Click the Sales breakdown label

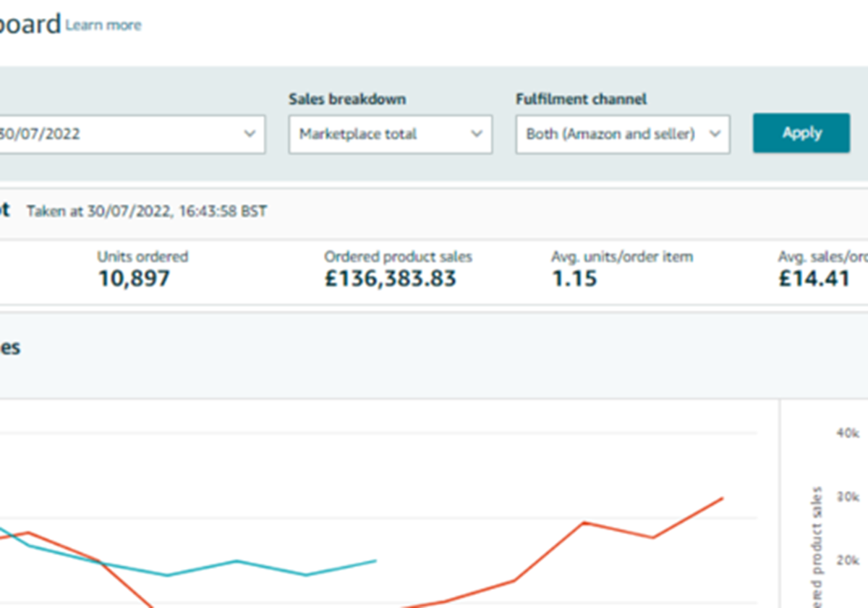click(x=347, y=99)
